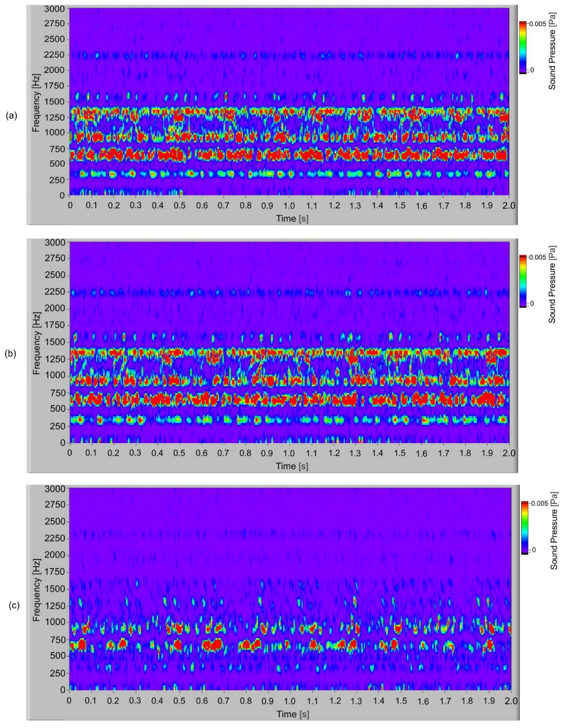Click the color scale bar of spectrogram (c)
The image size is (565, 728).
coord(524,527)
